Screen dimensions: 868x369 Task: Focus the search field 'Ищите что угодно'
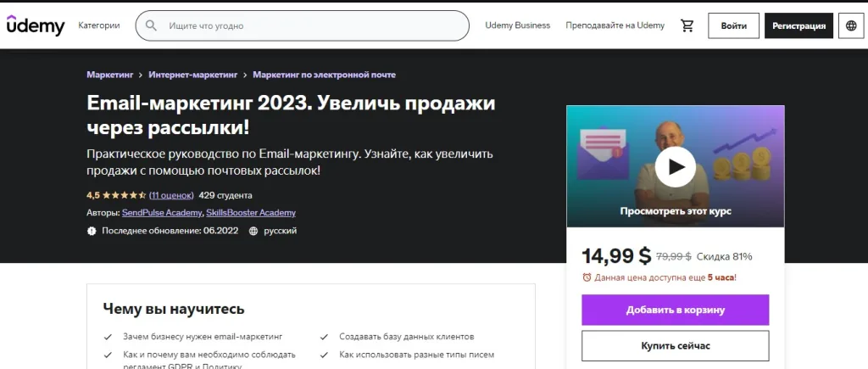click(303, 25)
